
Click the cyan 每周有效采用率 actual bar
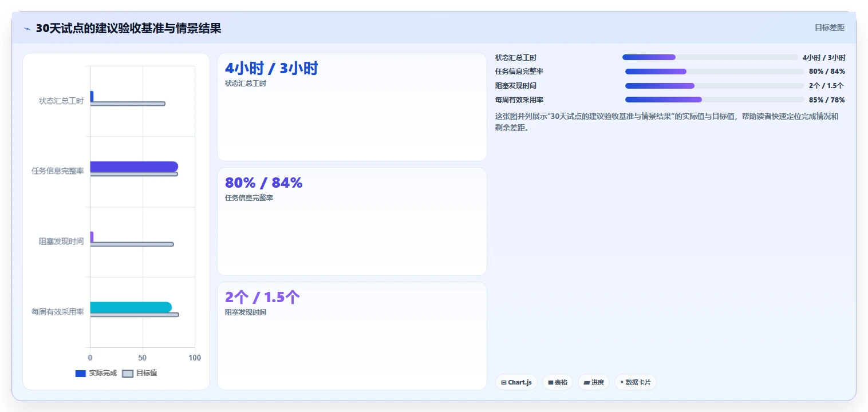pos(131,307)
